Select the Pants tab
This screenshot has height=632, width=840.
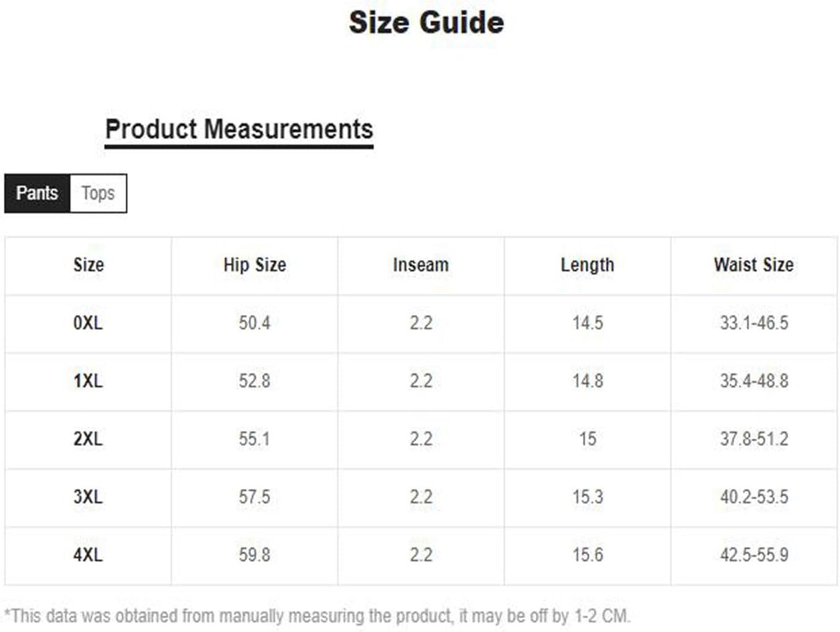pos(37,194)
